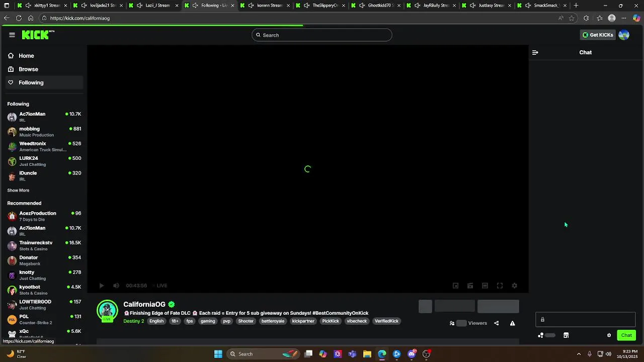Viewport: 644px width, 362px height.
Task: Open the user avatar menu
Action: 624,35
